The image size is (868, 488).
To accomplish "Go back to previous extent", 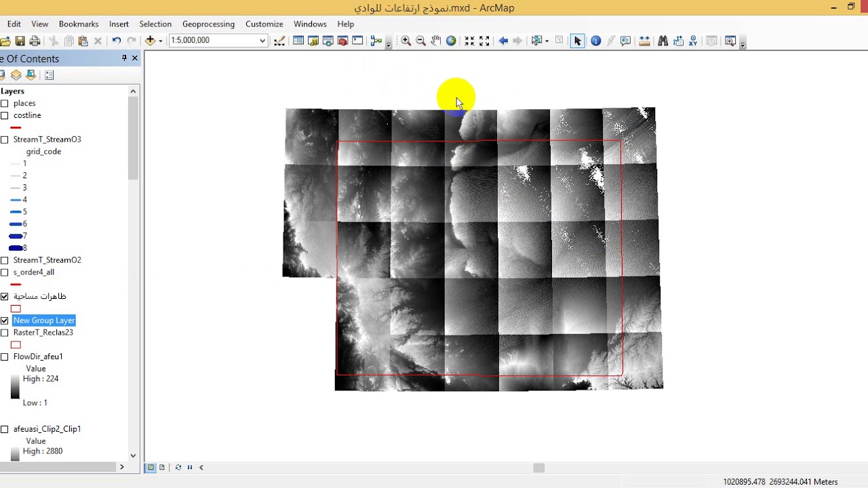I will [x=503, y=41].
